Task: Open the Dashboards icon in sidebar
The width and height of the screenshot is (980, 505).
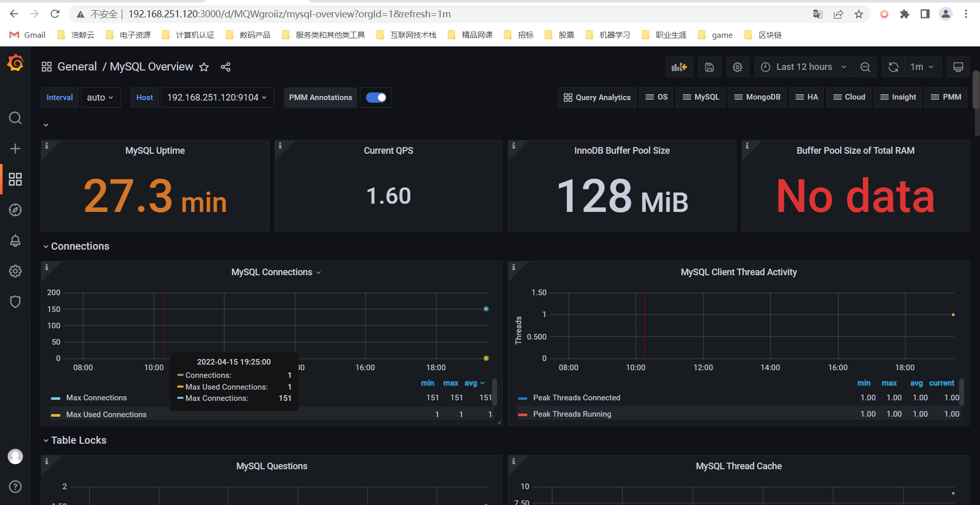Action: (x=15, y=179)
